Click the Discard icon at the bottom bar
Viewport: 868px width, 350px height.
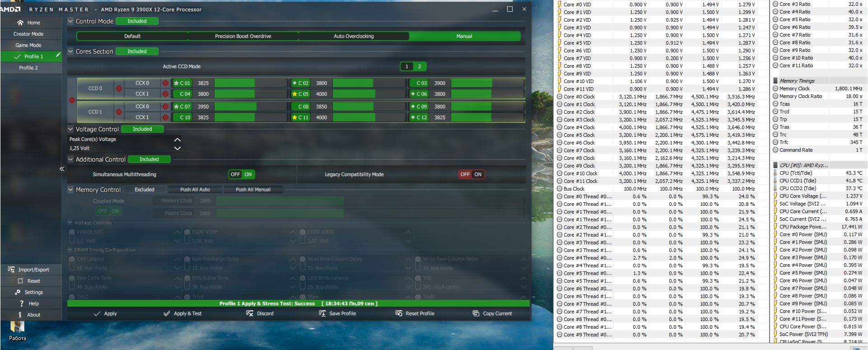[250, 313]
